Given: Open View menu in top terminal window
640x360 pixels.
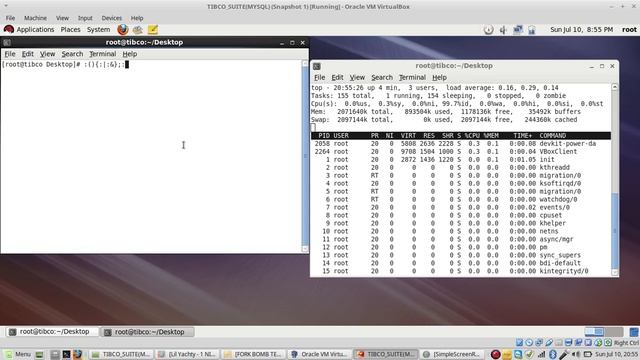Looking at the screenshot, I should click(x=357, y=78).
